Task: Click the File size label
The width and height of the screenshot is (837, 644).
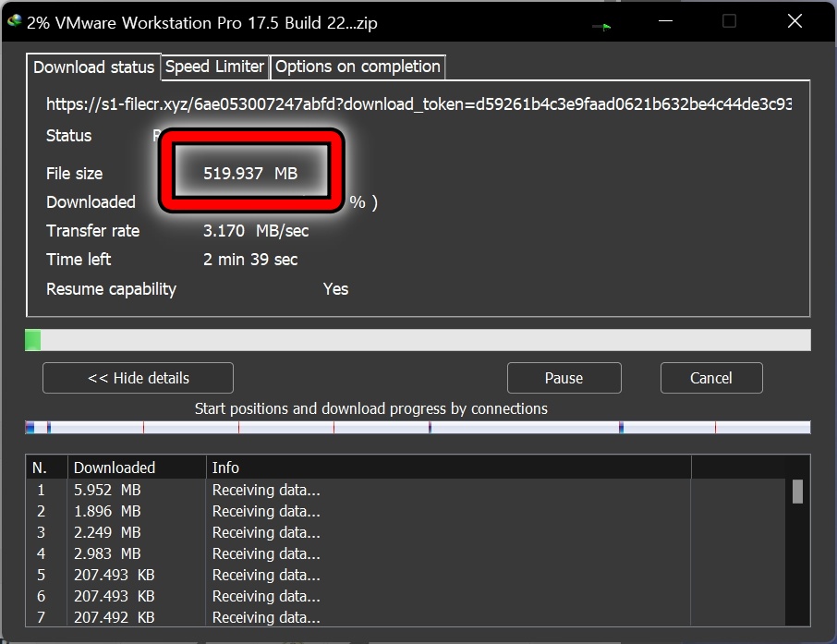Action: [x=74, y=173]
